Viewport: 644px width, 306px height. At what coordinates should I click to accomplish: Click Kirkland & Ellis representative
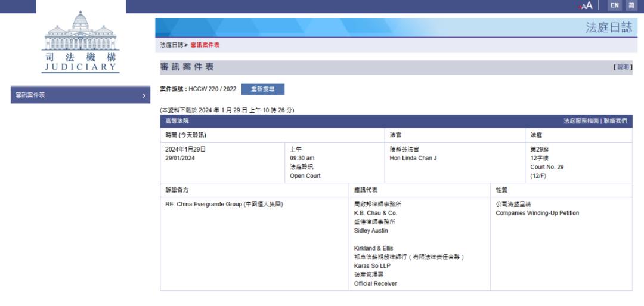[373, 249]
